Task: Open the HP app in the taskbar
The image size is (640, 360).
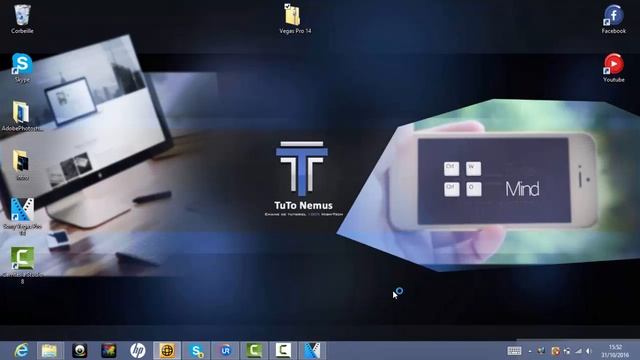Action: [x=138, y=351]
